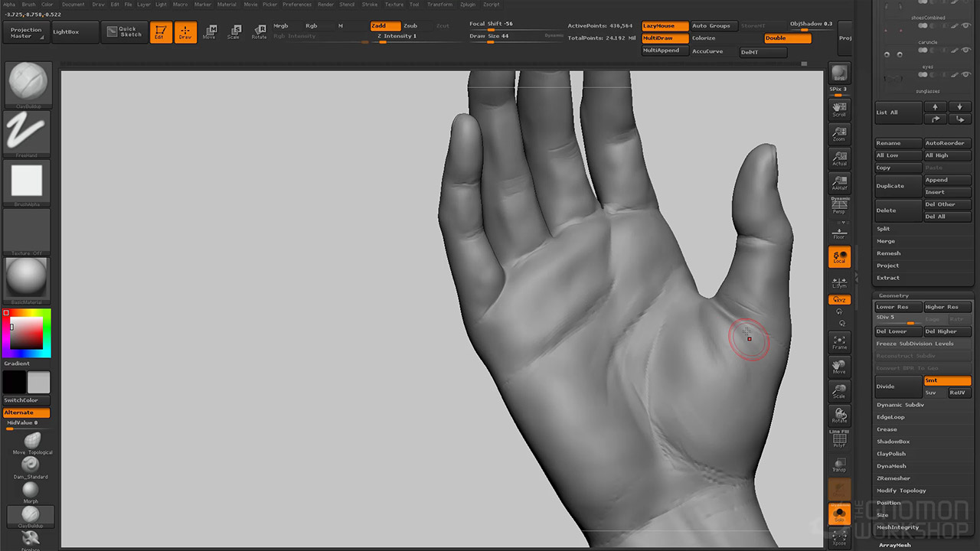This screenshot has width=980, height=551.
Task: Click the Floor grid icon
Action: click(x=839, y=232)
